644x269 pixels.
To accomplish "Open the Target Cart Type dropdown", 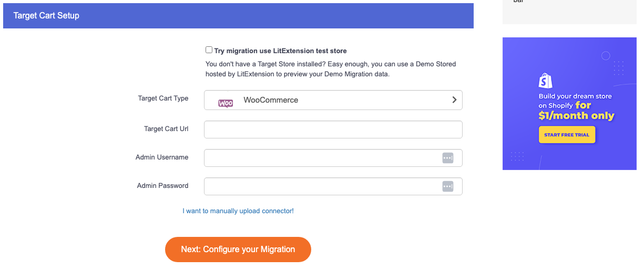I will [333, 100].
